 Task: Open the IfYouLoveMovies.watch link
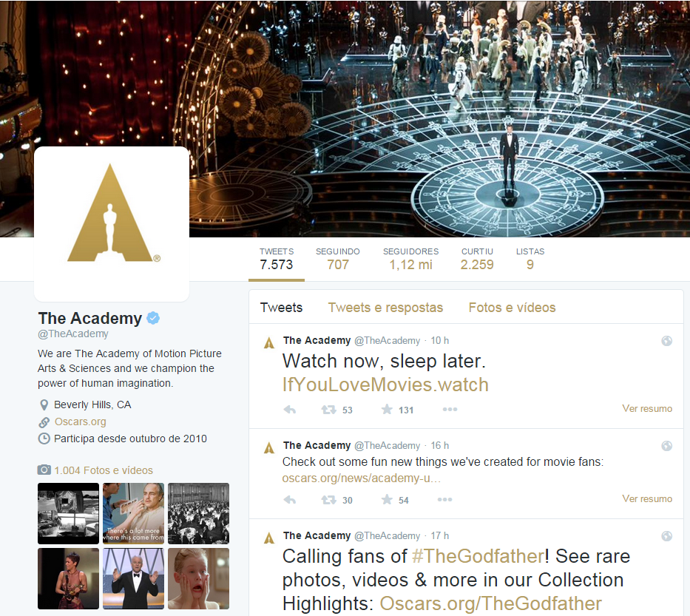tap(385, 385)
